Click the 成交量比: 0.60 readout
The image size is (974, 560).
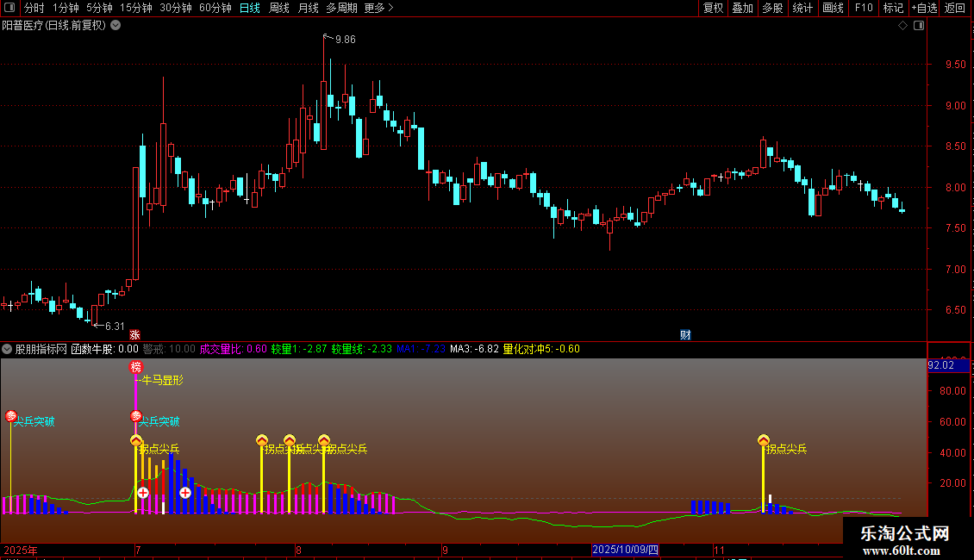click(233, 349)
